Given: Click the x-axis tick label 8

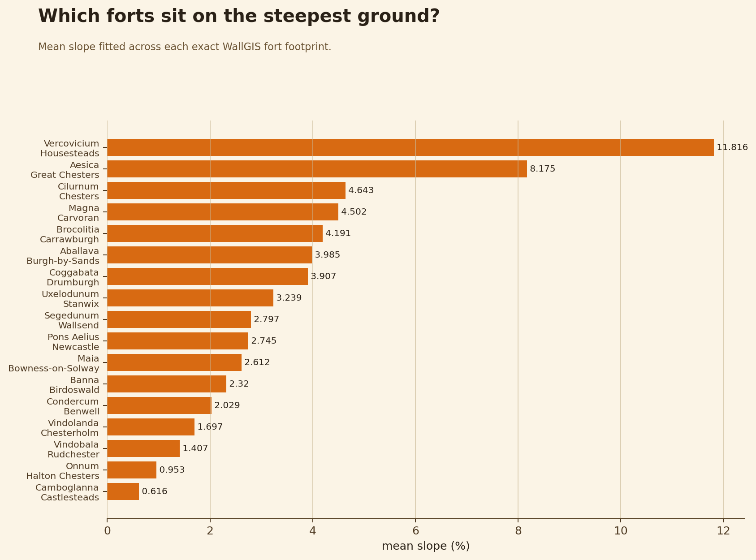Looking at the screenshot, I should click(518, 531).
